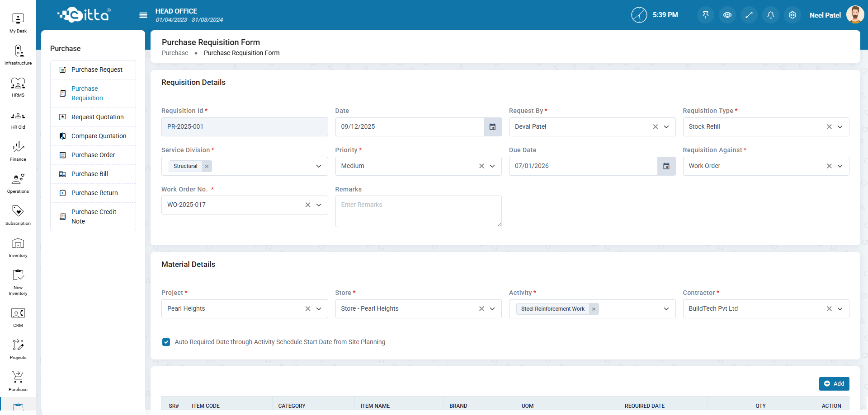Expand the Priority dropdown

coord(492,166)
